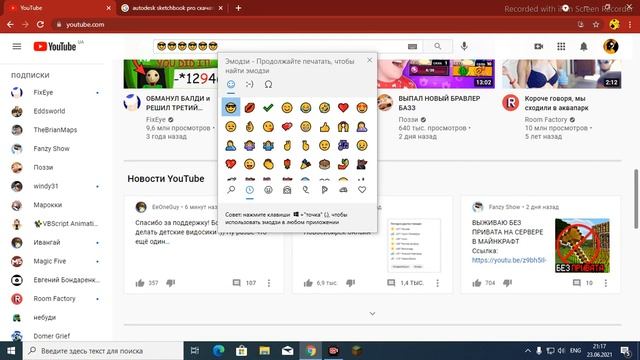This screenshot has width=640, height=360.
Task: Switch to the kaomoji tab
Action: (249, 84)
